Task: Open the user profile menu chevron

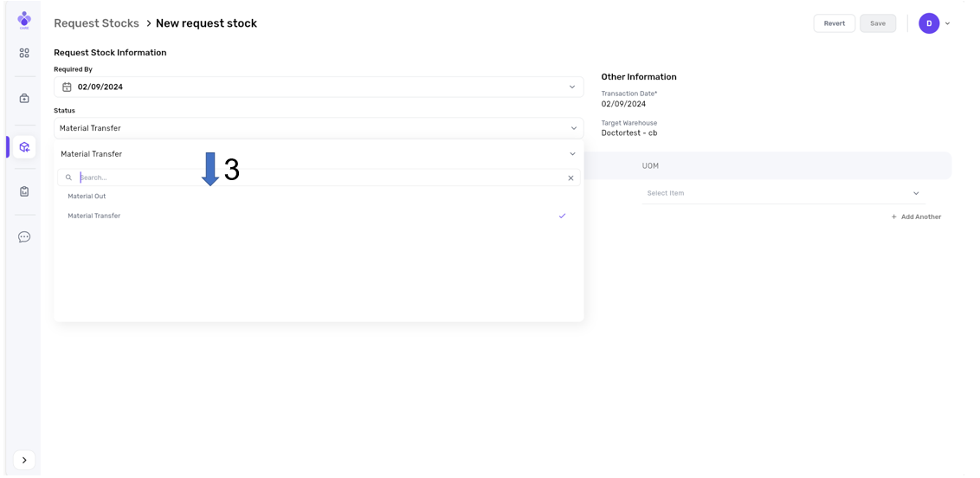Action: coord(947,24)
